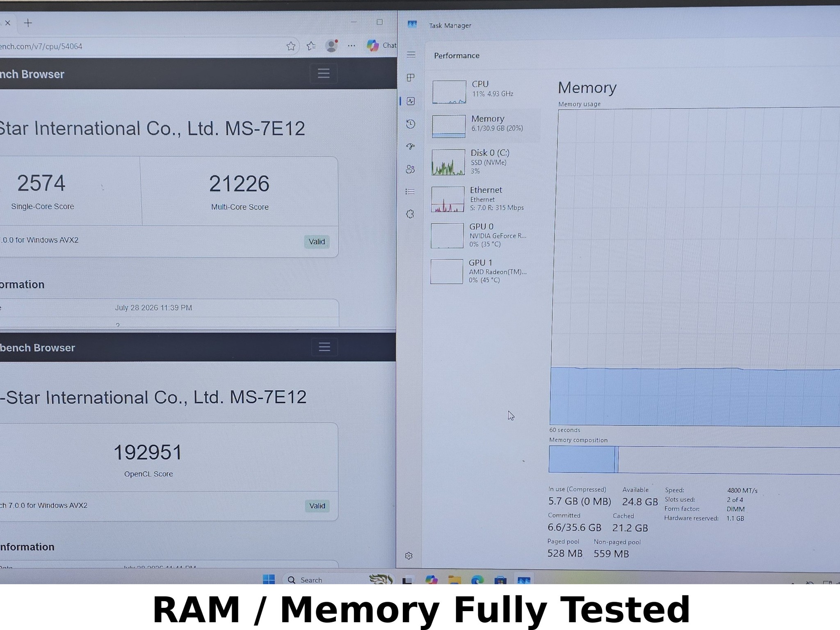Viewport: 840px width, 630px height.
Task: Select Memory in Performance list
Action: (485, 126)
